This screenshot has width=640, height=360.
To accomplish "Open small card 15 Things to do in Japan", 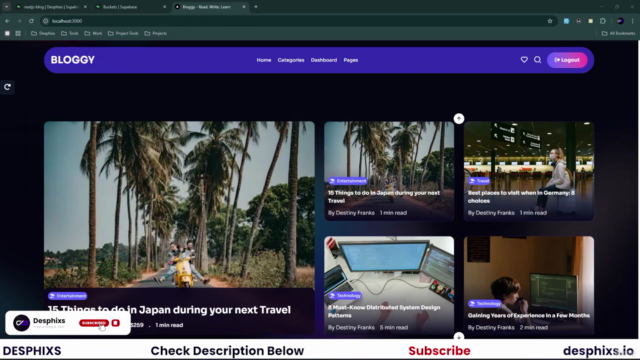I will click(x=384, y=197).
